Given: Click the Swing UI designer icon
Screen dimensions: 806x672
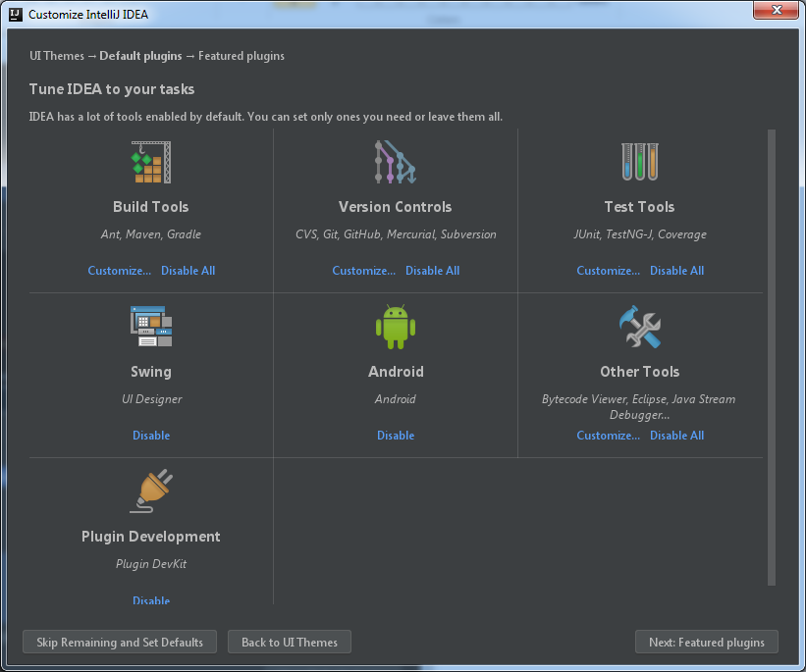Looking at the screenshot, I should point(151,327).
